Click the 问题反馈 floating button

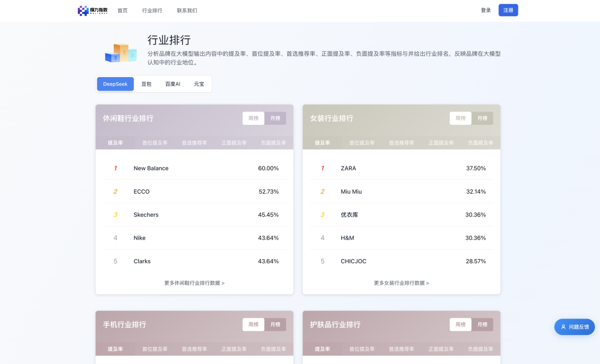[574, 327]
